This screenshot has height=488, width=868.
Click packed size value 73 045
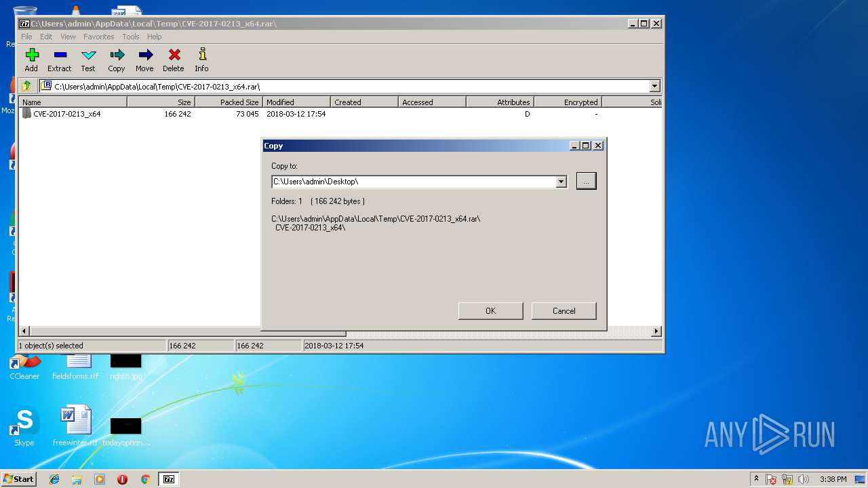point(247,114)
